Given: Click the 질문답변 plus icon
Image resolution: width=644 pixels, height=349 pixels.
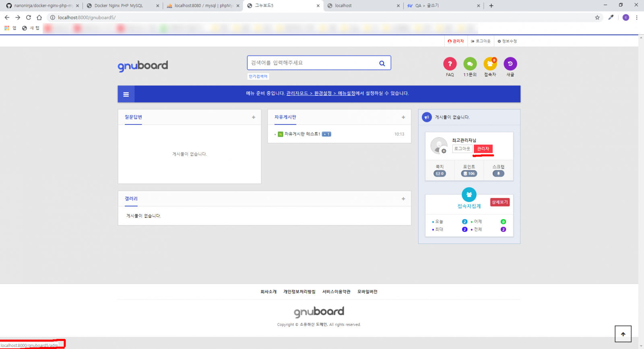Looking at the screenshot, I should (254, 117).
